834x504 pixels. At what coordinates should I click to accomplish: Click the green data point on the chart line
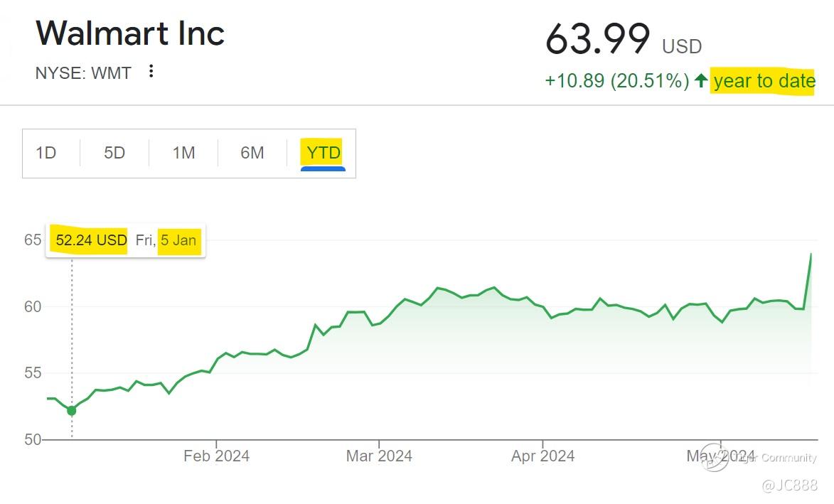(72, 411)
